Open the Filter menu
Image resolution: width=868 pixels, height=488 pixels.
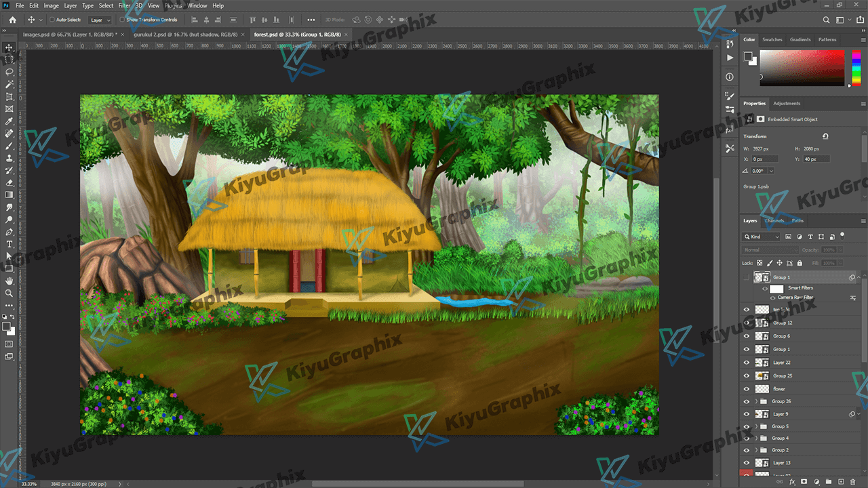point(124,5)
